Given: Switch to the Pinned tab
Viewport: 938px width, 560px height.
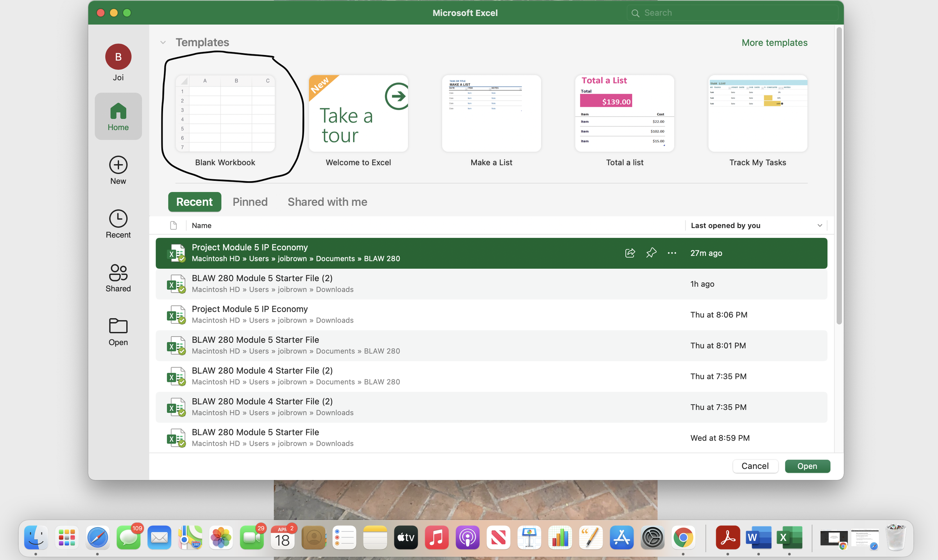Looking at the screenshot, I should pos(250,202).
